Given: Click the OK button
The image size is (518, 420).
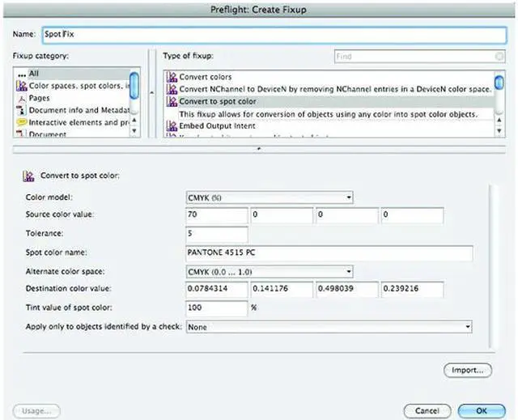Looking at the screenshot, I should click(482, 411).
